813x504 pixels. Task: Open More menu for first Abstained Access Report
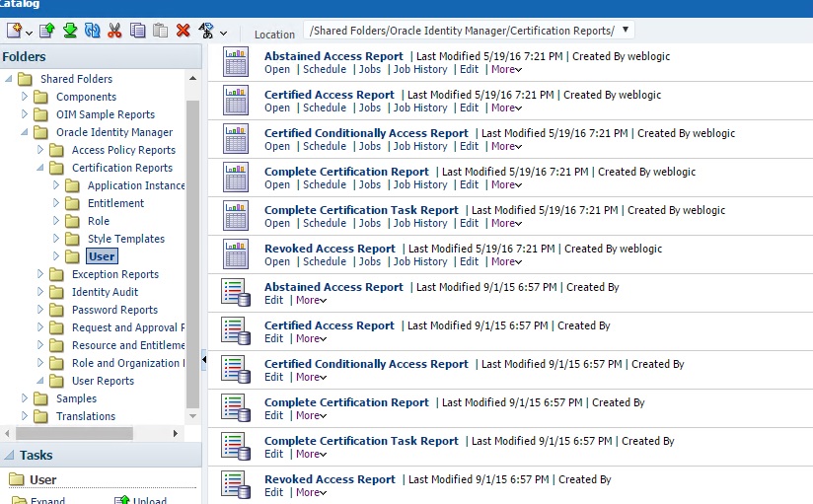506,69
